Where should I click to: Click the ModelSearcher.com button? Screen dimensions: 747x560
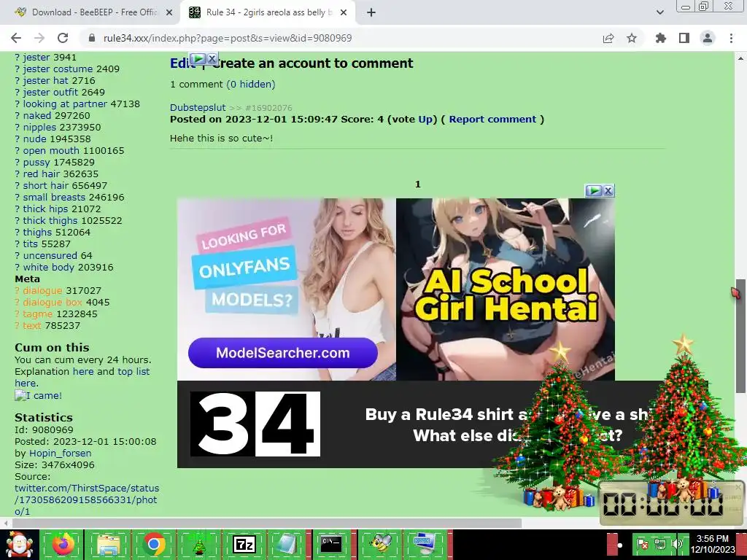pos(282,353)
